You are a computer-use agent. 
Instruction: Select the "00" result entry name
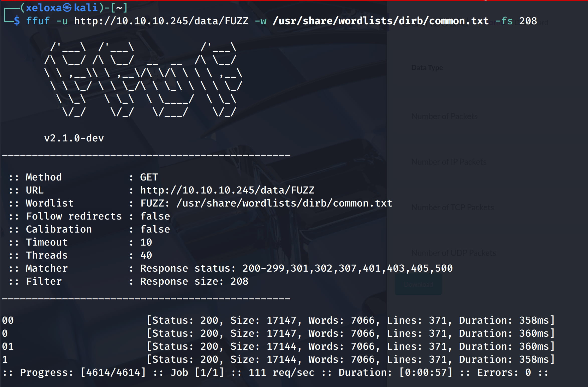click(8, 320)
